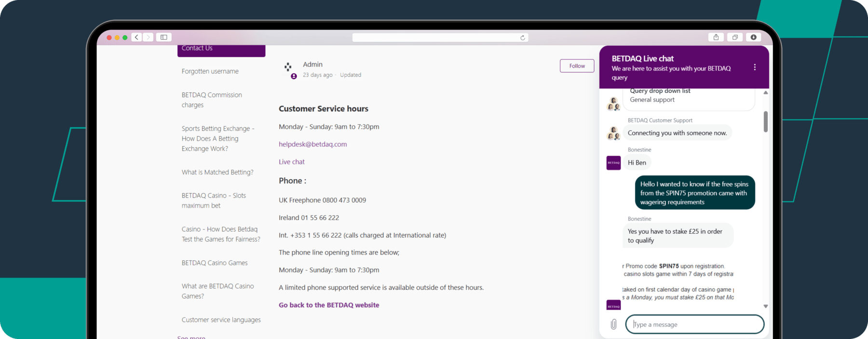Click the Admin author avatar icon
Screen dimensions: 868x339
(289, 70)
